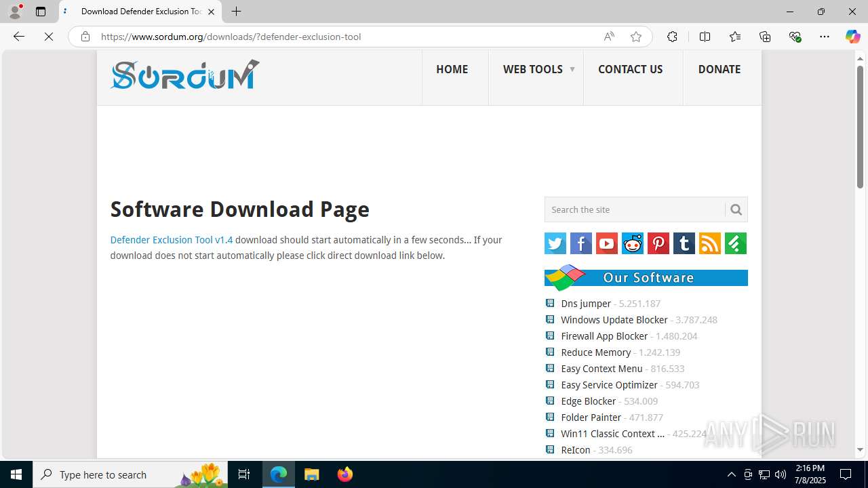
Task: Open the Easy Context Menu link
Action: [601, 369]
